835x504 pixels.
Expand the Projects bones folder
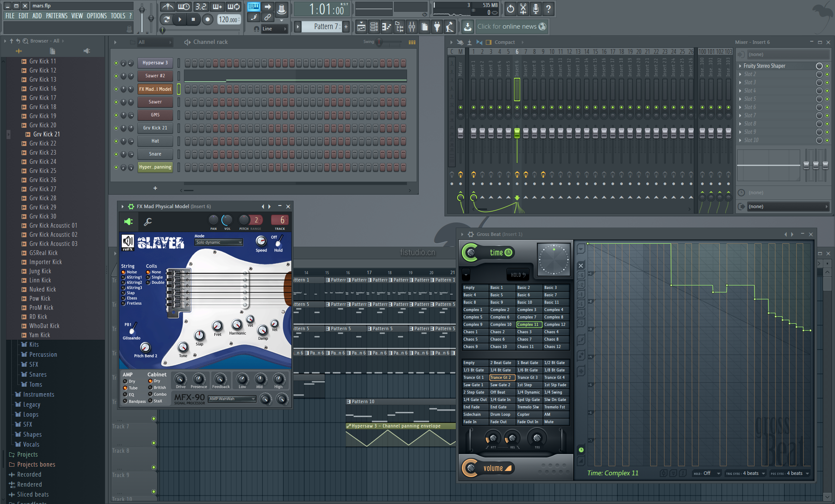[x=36, y=464]
